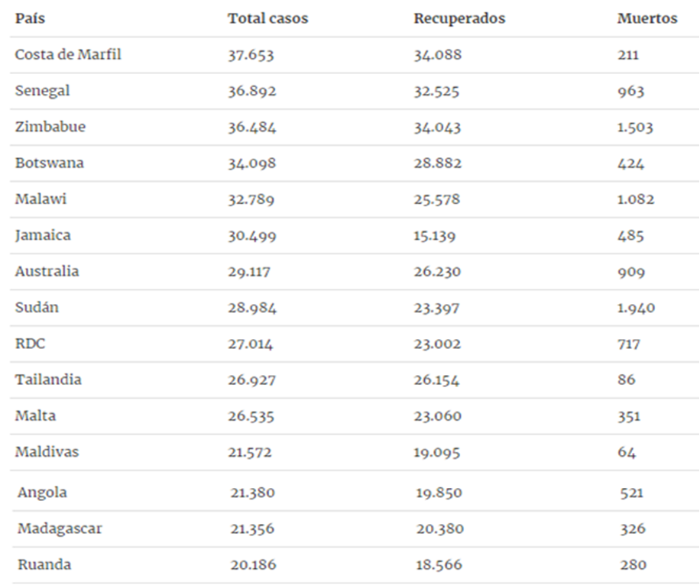The width and height of the screenshot is (700, 588).
Task: Click Ruanda recovered value 18.566
Action: coord(439,565)
